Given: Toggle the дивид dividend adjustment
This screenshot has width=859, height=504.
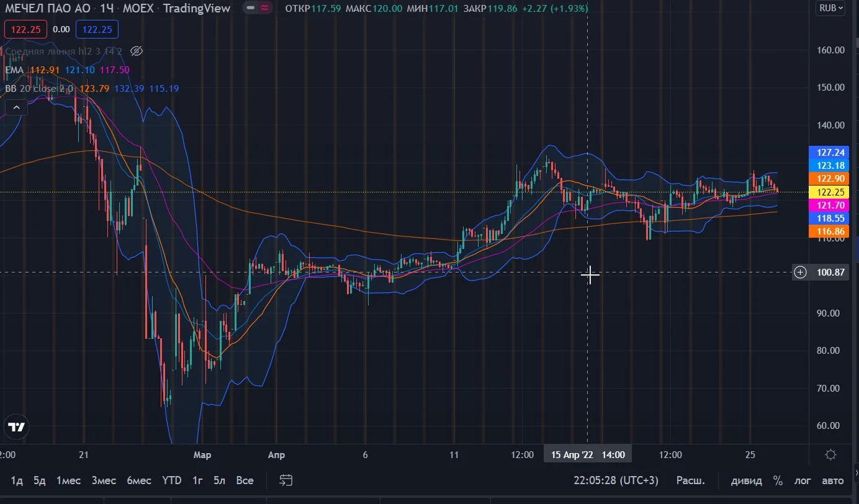Looking at the screenshot, I should pyautogui.click(x=747, y=480).
